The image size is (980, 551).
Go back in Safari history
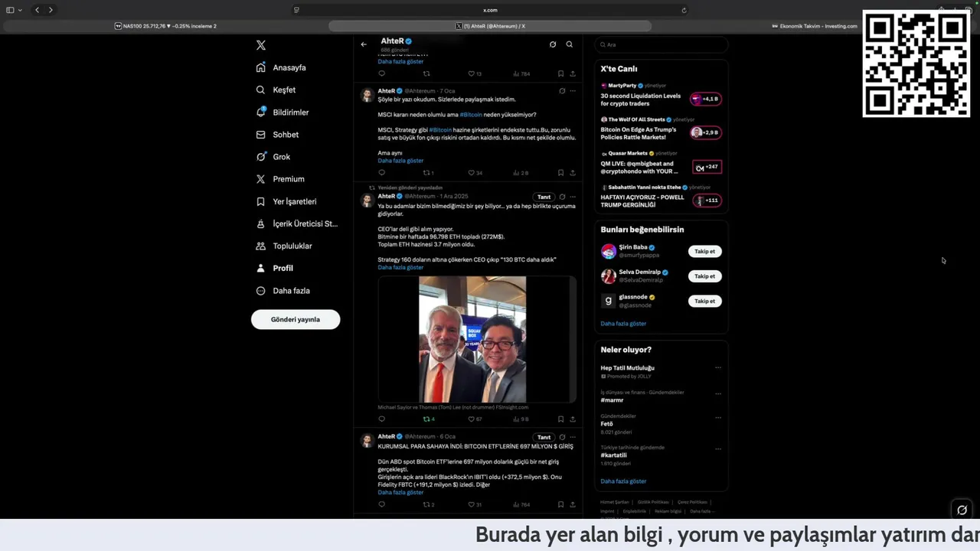37,10
